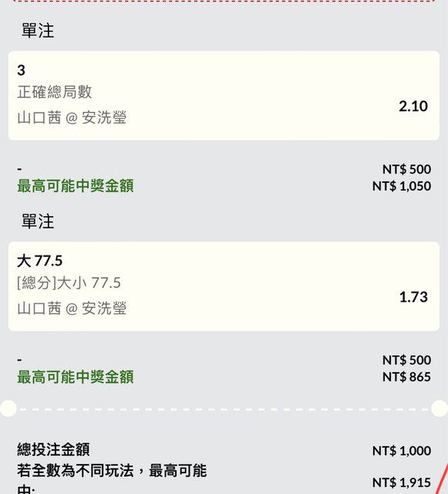Open the 大 77.5 bet card

pos(224,286)
